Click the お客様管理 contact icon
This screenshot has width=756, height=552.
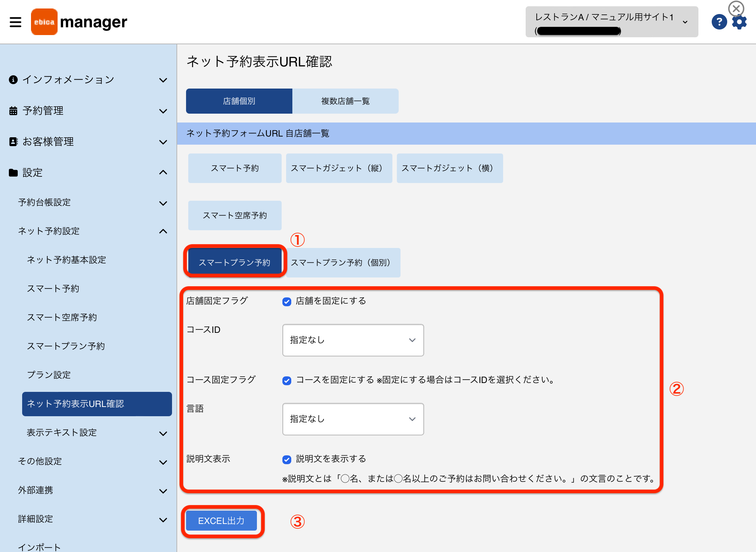click(x=13, y=142)
